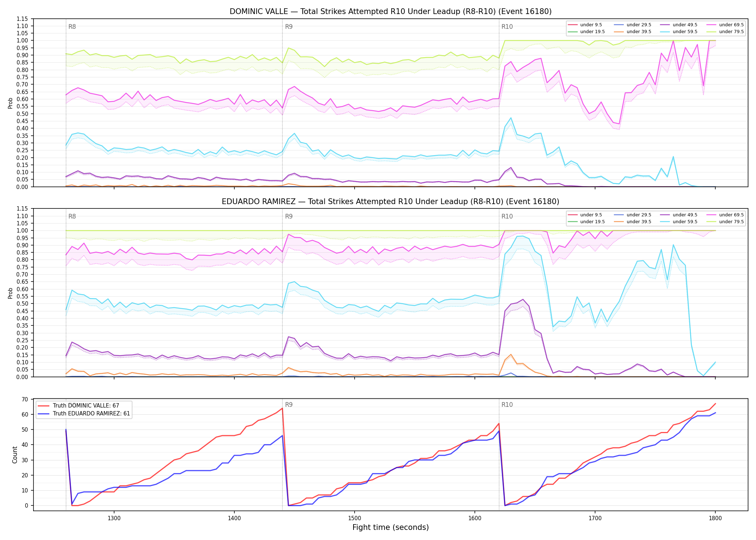
Task: Click the 70 tick on the Count axis
Action: [x=25, y=399]
